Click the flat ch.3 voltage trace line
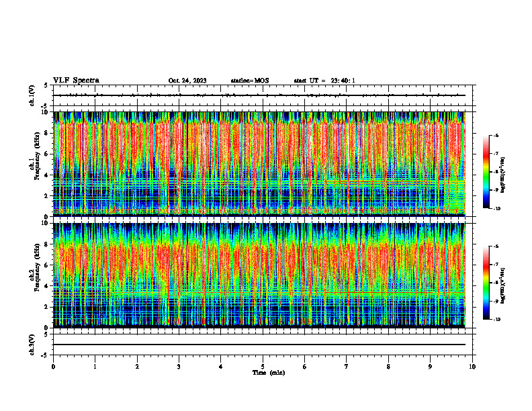 pos(259,345)
